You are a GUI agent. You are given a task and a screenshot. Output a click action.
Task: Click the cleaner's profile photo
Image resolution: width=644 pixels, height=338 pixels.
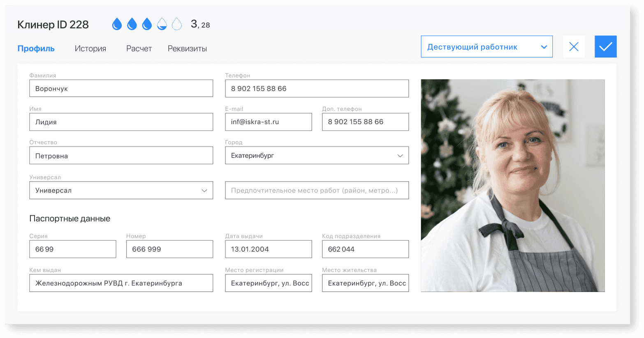pyautogui.click(x=512, y=186)
